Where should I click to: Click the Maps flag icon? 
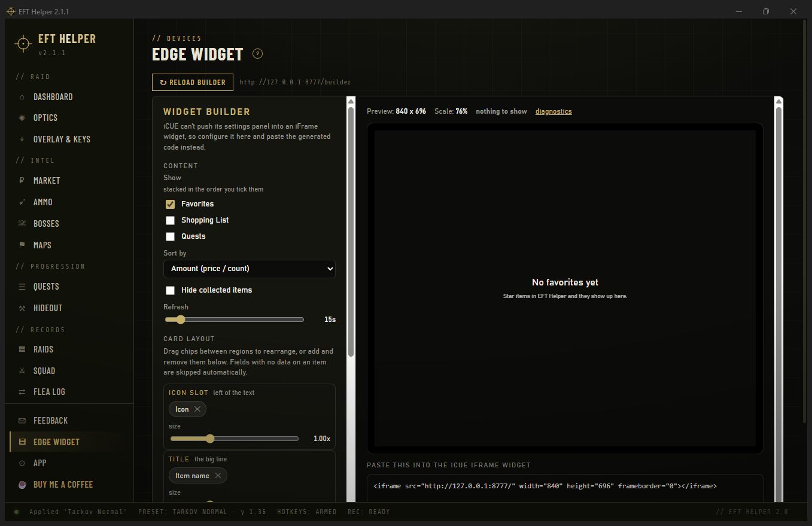(x=22, y=245)
